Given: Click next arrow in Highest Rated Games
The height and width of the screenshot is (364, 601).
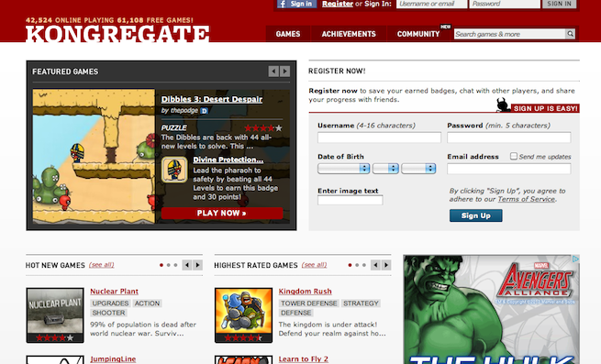Looking at the screenshot, I should (x=386, y=265).
